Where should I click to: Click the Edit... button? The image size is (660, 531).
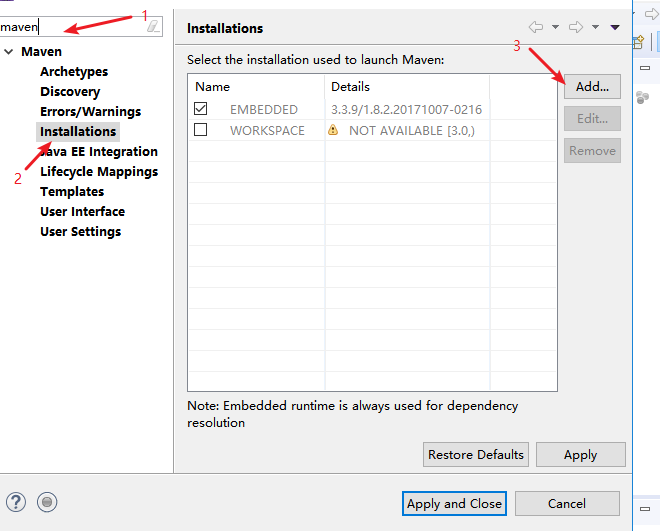click(592, 119)
